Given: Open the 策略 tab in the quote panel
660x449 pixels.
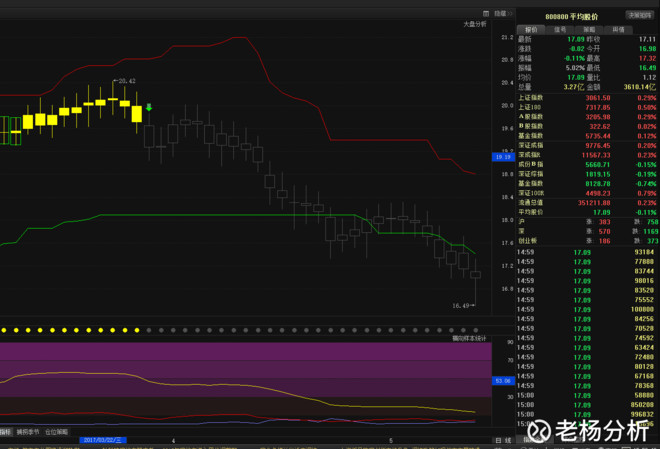Looking at the screenshot, I should 589,29.
